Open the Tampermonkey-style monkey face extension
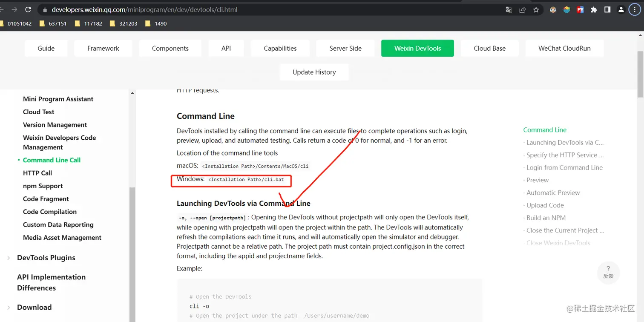Screen dimensions: 644x322 [x=553, y=10]
